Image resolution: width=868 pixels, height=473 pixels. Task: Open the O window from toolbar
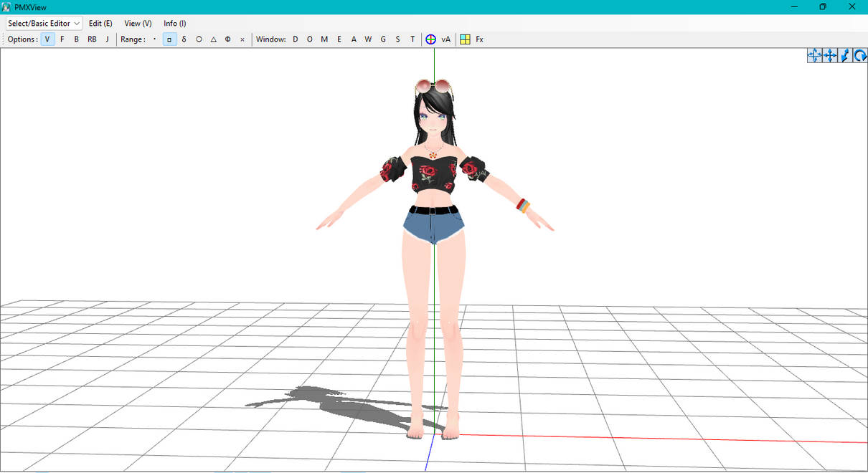310,39
